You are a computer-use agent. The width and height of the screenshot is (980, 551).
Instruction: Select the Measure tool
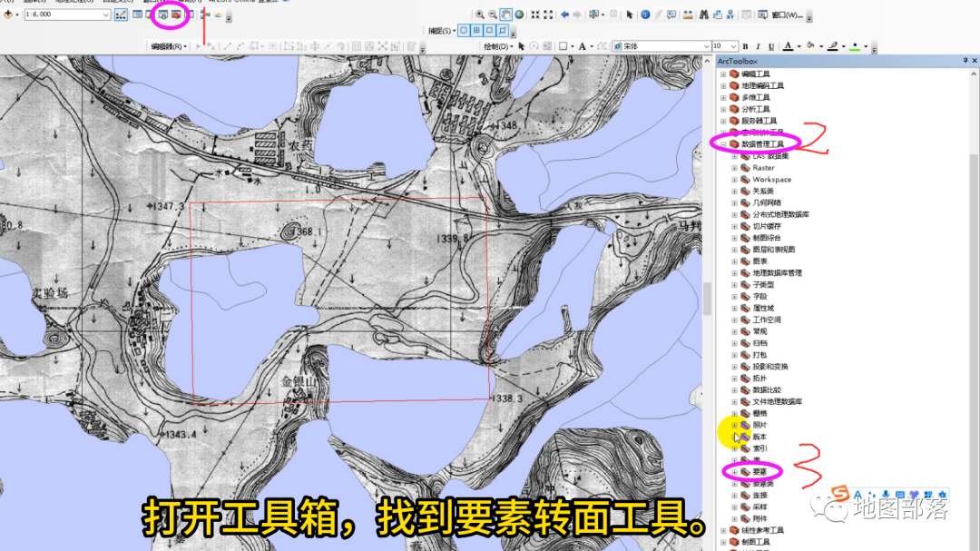pyautogui.click(x=688, y=15)
